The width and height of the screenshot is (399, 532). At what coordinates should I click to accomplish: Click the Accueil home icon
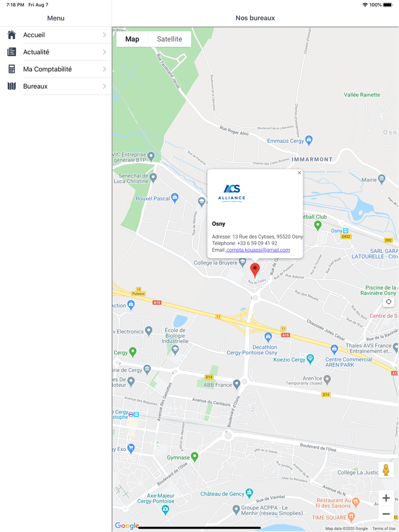click(11, 35)
